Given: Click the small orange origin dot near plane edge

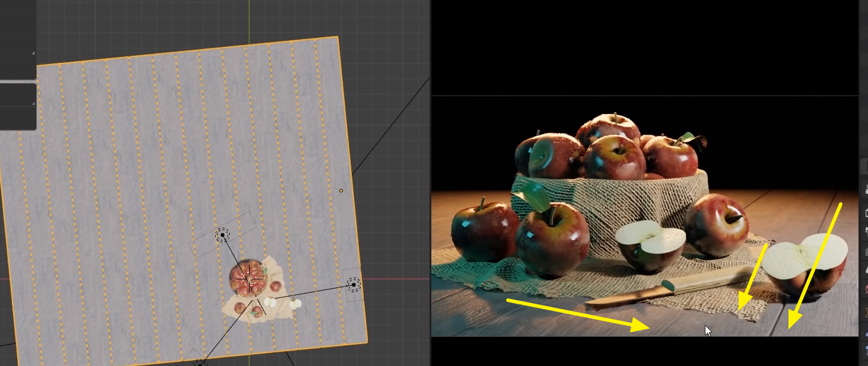Looking at the screenshot, I should point(341,190).
